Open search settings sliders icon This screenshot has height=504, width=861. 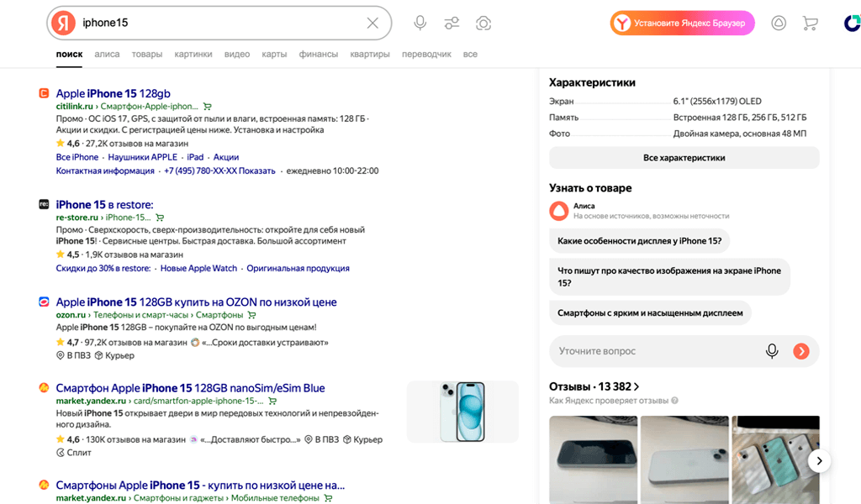point(452,23)
